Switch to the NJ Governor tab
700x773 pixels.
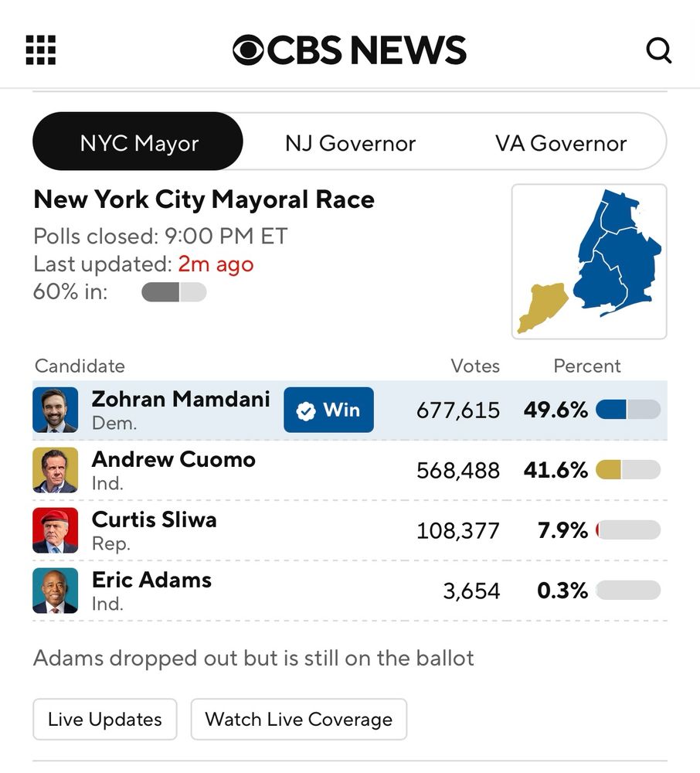(350, 143)
